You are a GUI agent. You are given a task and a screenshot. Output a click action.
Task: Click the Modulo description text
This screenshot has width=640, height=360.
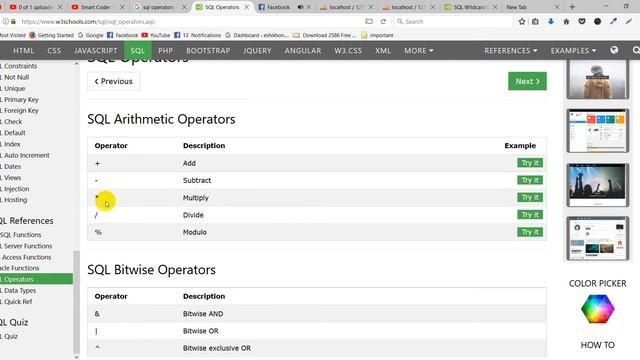(195, 232)
